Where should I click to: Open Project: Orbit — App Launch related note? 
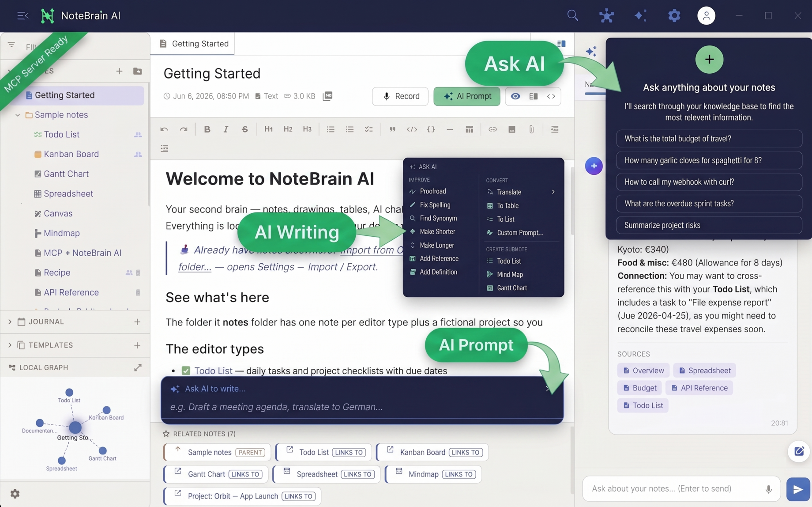242,496
